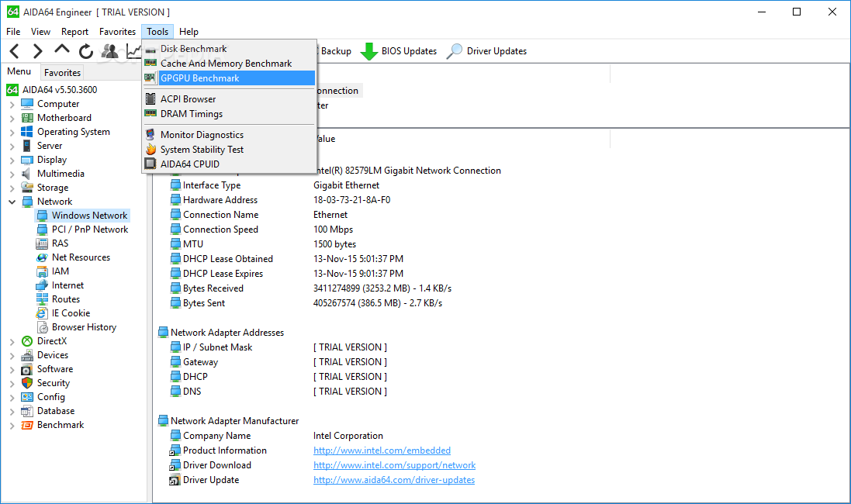
Task: Click the Bytes Received row label
Action: pos(213,288)
